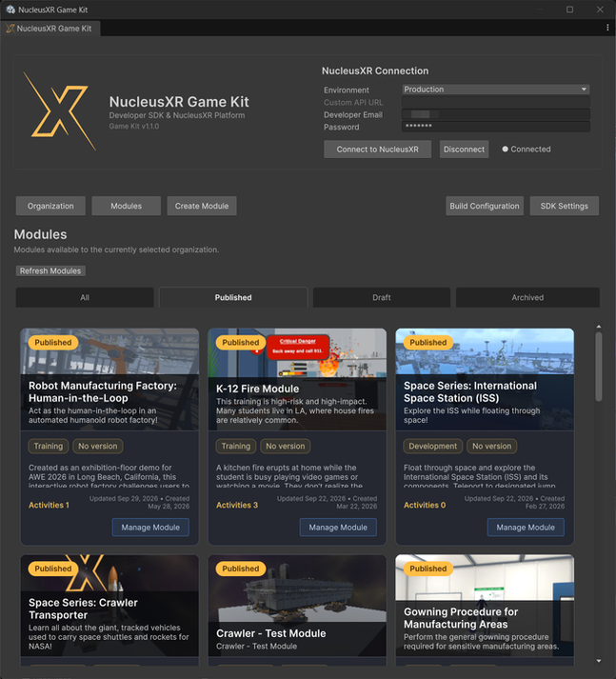Open Build Configuration
This screenshot has height=679, width=616.
coord(485,206)
